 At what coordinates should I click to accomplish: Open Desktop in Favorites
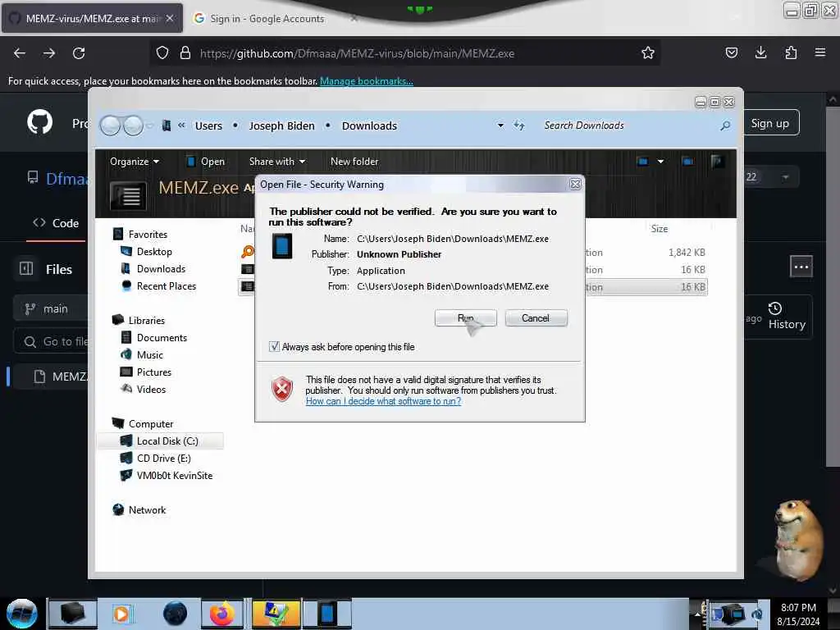(x=146, y=251)
